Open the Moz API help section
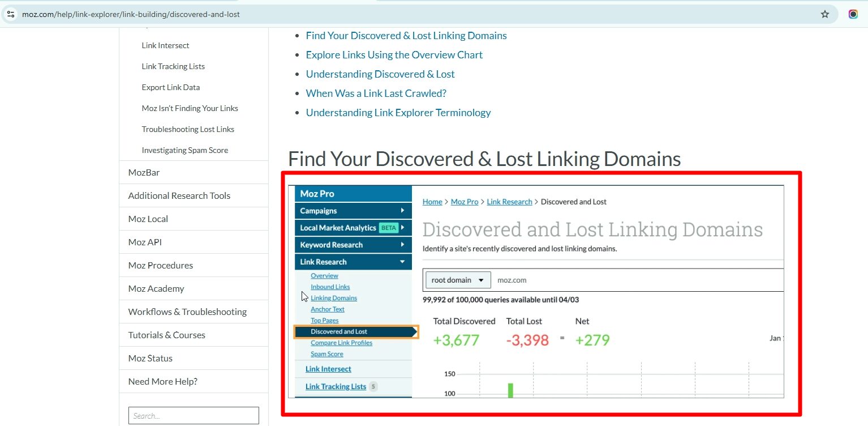 click(194, 242)
